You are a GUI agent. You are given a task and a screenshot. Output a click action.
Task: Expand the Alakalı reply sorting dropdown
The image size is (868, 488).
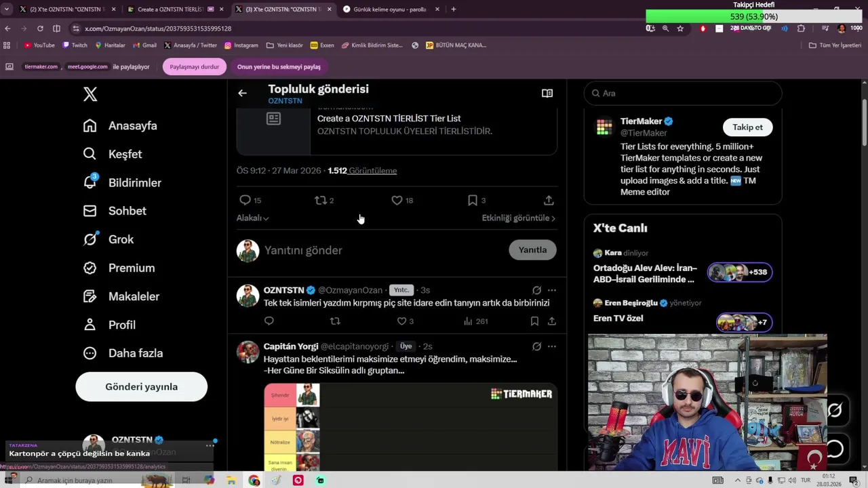pyautogui.click(x=252, y=218)
